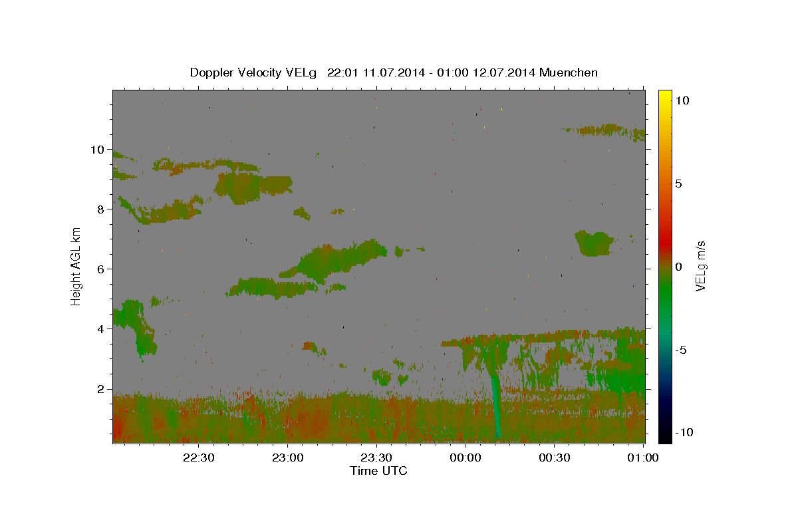The image size is (798, 532).
Task: Click the 'VELg m/s' colorbar title
Action: [x=701, y=266]
